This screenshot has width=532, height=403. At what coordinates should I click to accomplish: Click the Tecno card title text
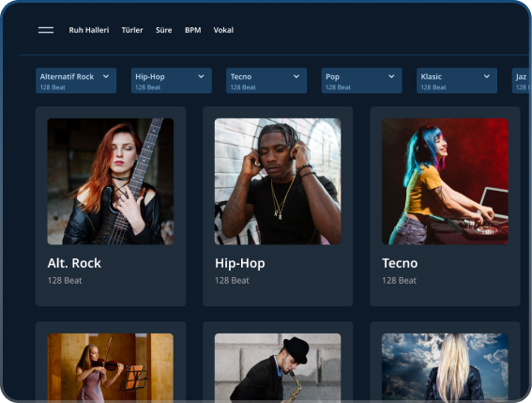[x=400, y=263]
